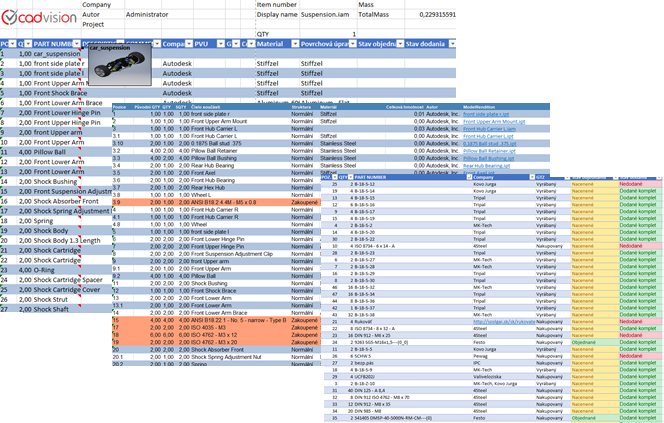Select the DIN 985 - M8 cell
The height and width of the screenshot is (423, 664).
(x=368, y=411)
